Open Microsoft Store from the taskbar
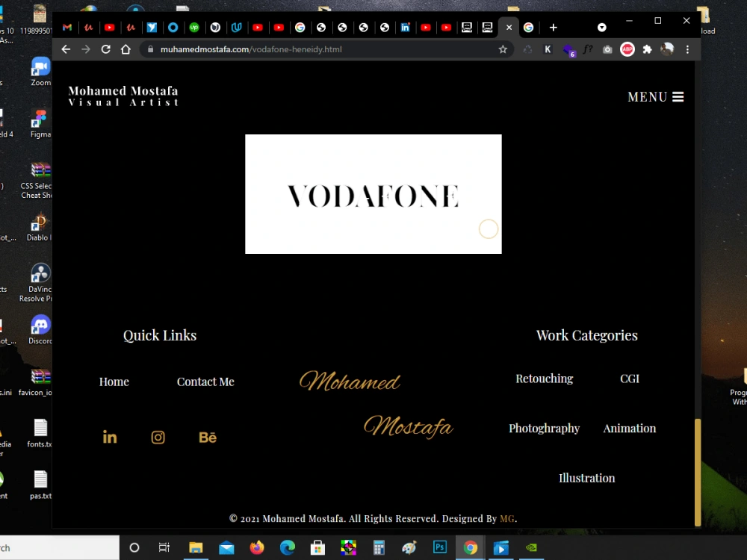 point(317,547)
